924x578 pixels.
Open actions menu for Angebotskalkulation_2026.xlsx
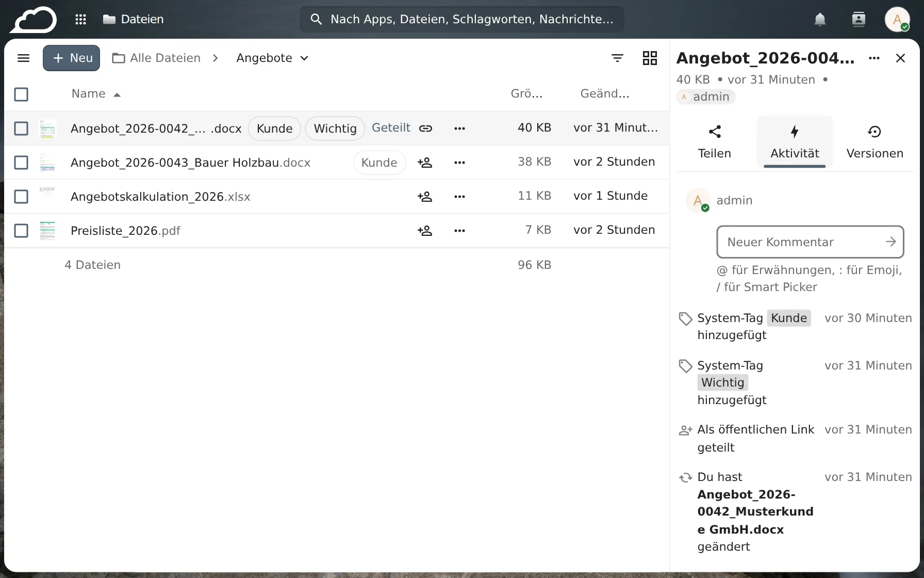459,197
